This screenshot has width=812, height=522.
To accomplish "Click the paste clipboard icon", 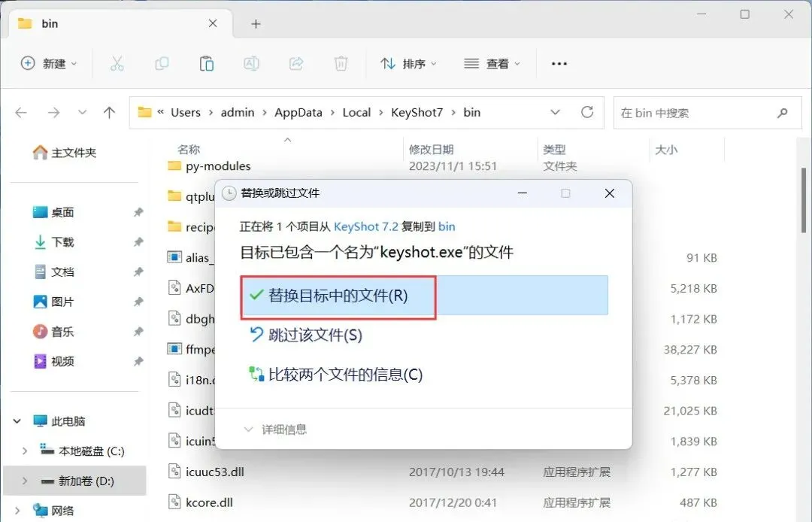I will point(207,64).
